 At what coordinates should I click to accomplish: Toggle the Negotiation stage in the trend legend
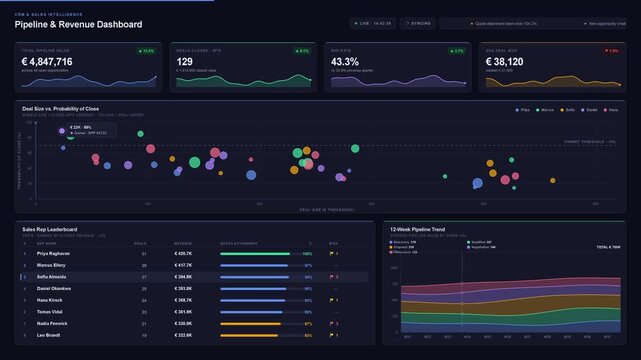tap(481, 247)
